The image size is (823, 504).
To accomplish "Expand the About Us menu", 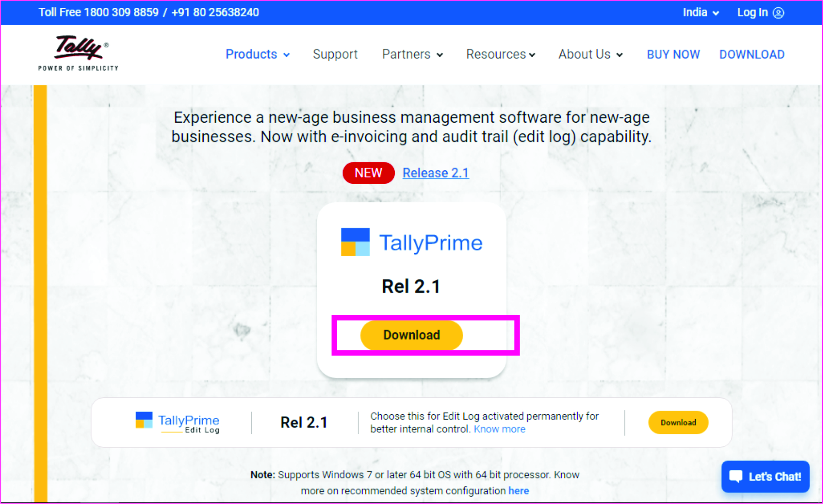I will point(590,54).
